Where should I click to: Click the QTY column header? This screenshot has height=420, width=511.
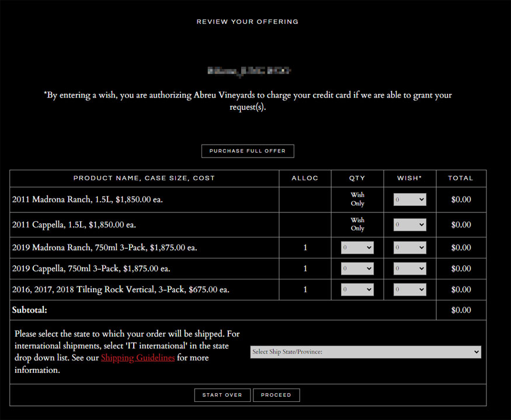click(357, 178)
